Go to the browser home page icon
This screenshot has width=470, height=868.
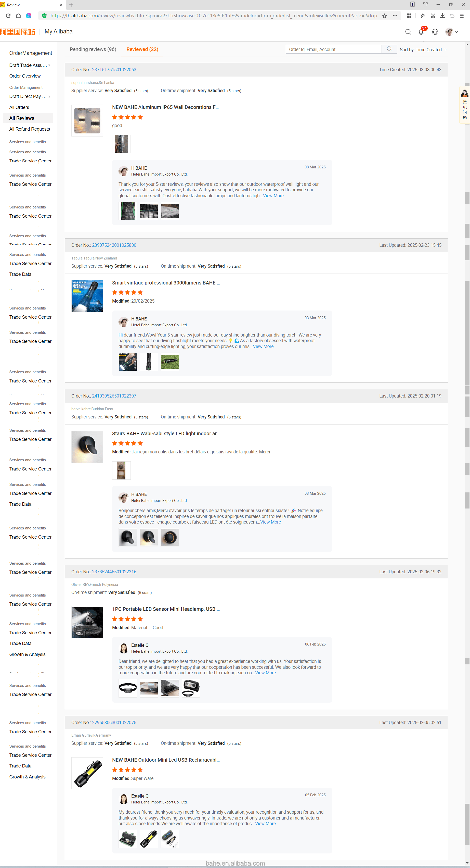click(x=19, y=16)
